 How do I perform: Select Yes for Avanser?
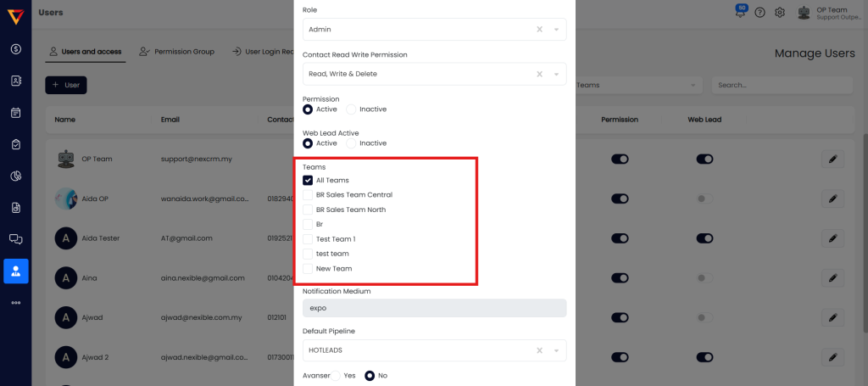(336, 375)
